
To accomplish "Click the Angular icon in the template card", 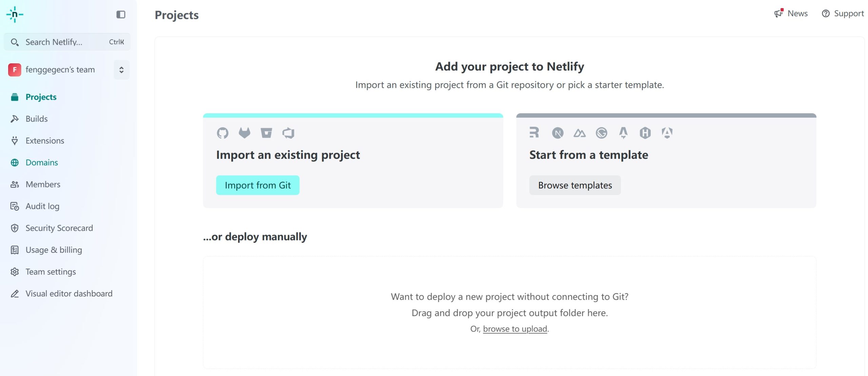I will tap(668, 133).
